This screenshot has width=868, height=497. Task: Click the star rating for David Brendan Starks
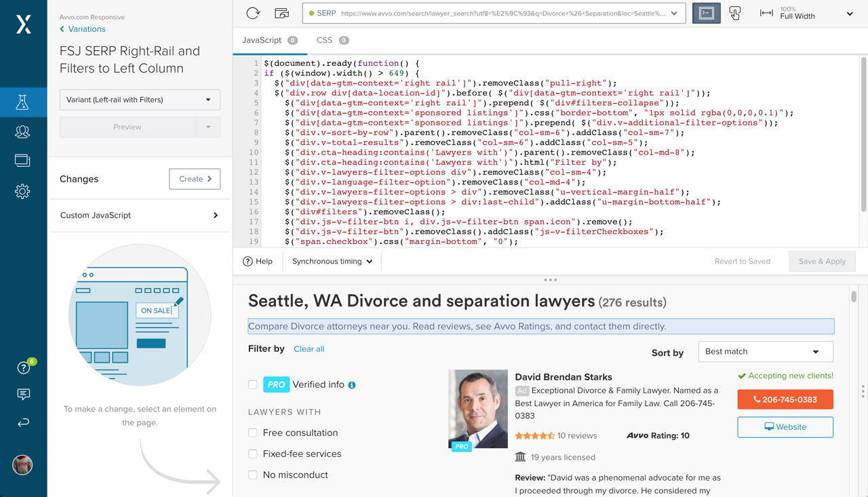(534, 436)
